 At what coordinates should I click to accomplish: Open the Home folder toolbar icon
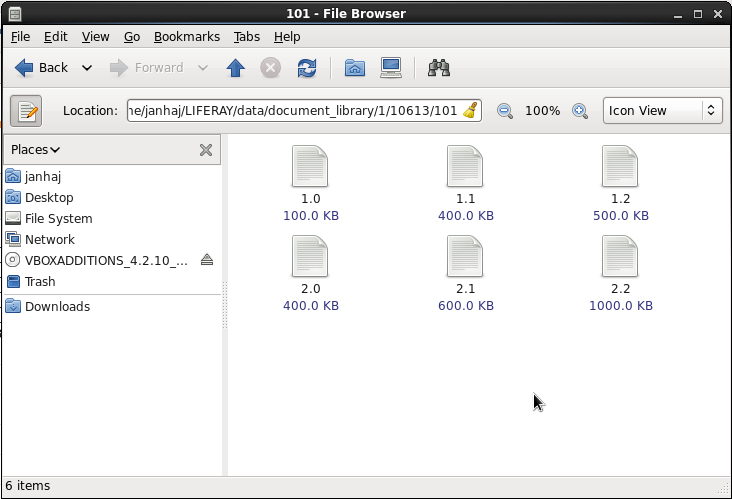pos(355,68)
